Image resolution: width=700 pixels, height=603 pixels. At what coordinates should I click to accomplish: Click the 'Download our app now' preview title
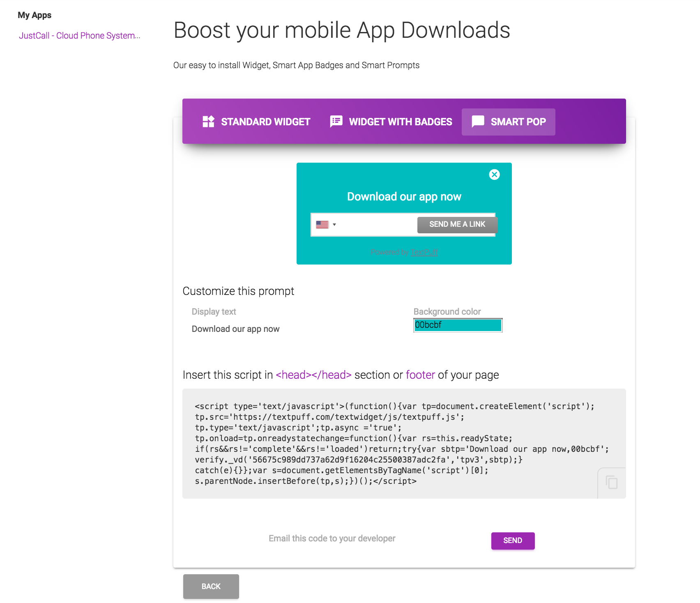[x=404, y=197]
